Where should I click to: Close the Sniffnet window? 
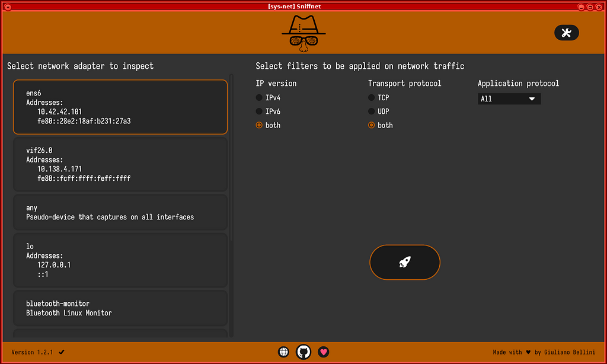(x=599, y=7)
